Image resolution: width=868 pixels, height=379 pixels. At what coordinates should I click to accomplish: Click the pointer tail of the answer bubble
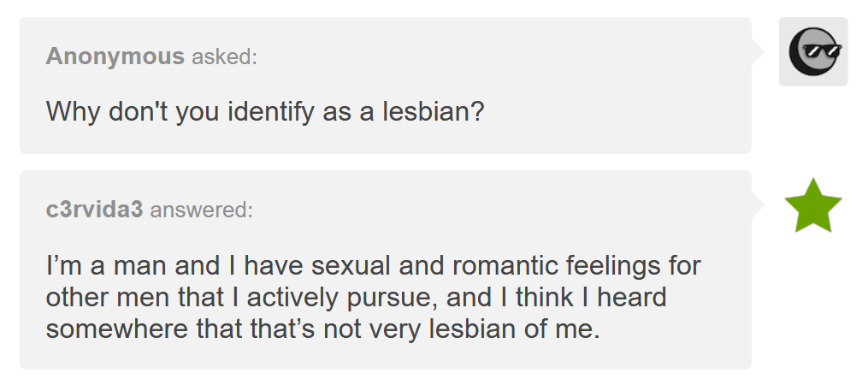(x=758, y=205)
